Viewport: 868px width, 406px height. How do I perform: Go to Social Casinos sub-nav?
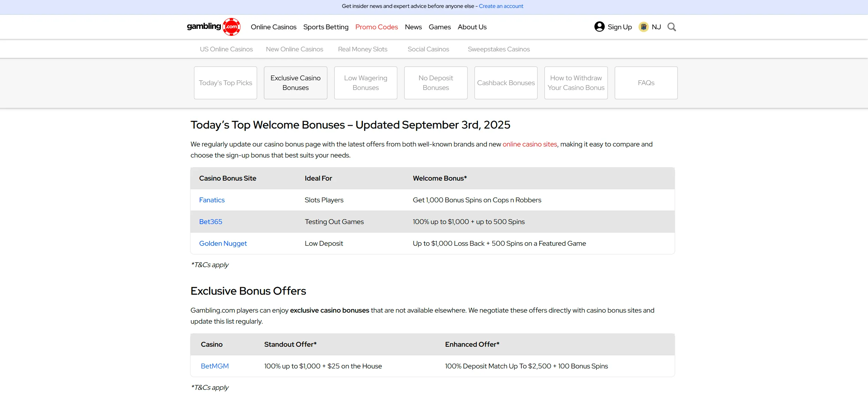428,49
